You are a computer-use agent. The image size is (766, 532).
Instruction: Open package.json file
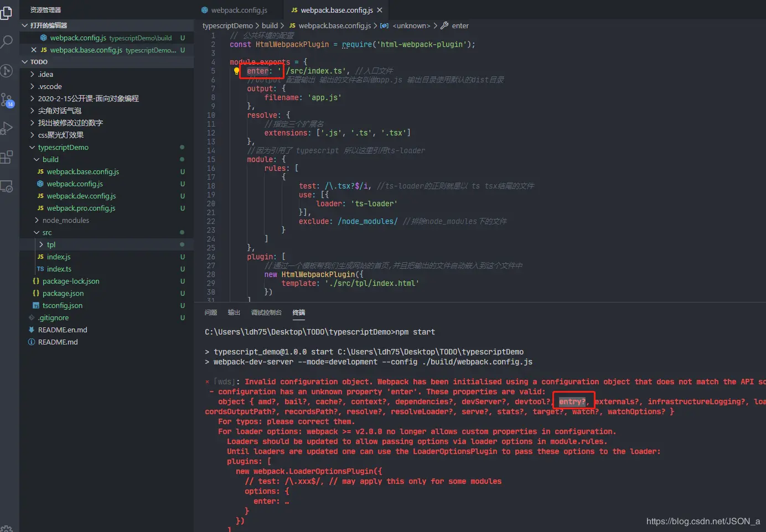(106, 293)
